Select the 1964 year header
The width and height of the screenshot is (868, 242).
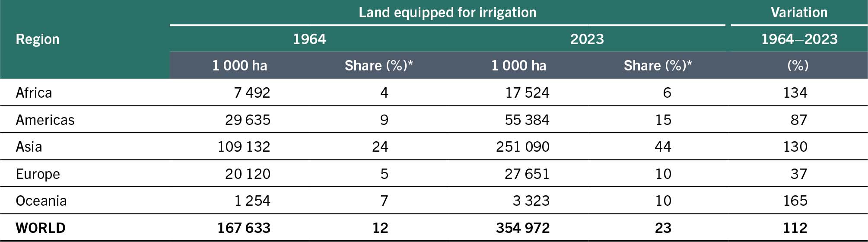click(309, 39)
